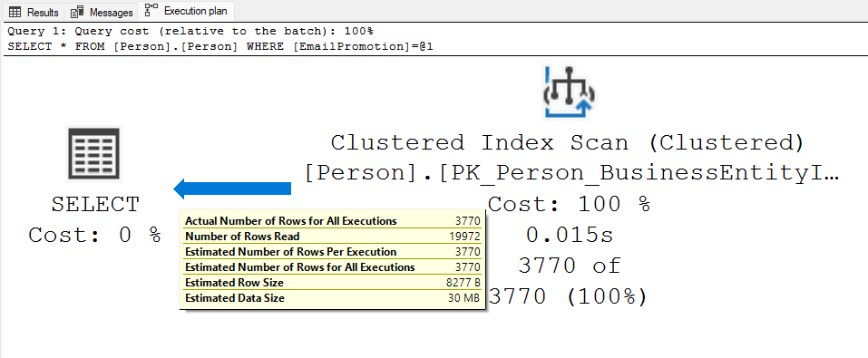Click 'Estimated Data Size' tooltip row
This screenshot has width=868, height=358.
pos(333,298)
